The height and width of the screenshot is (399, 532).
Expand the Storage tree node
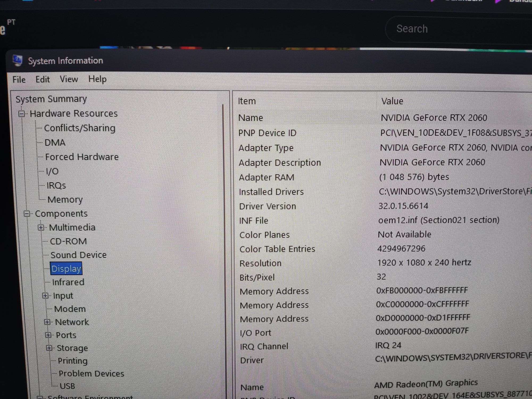[49, 348]
